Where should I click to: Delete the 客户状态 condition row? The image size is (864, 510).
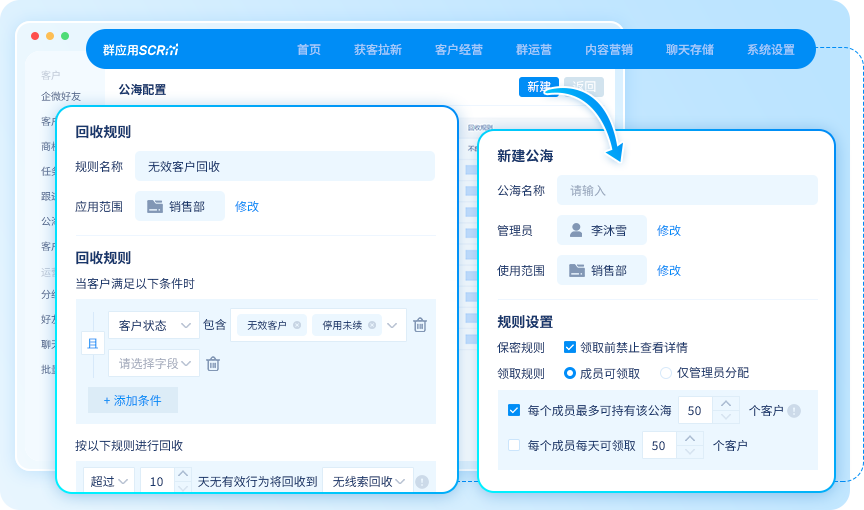(x=420, y=325)
